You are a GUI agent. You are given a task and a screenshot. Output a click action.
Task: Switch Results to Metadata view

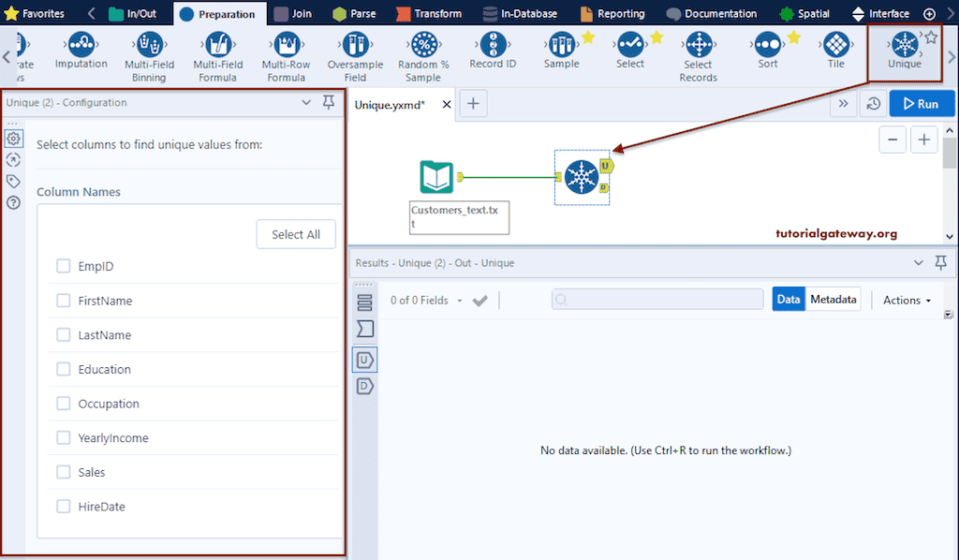833,299
